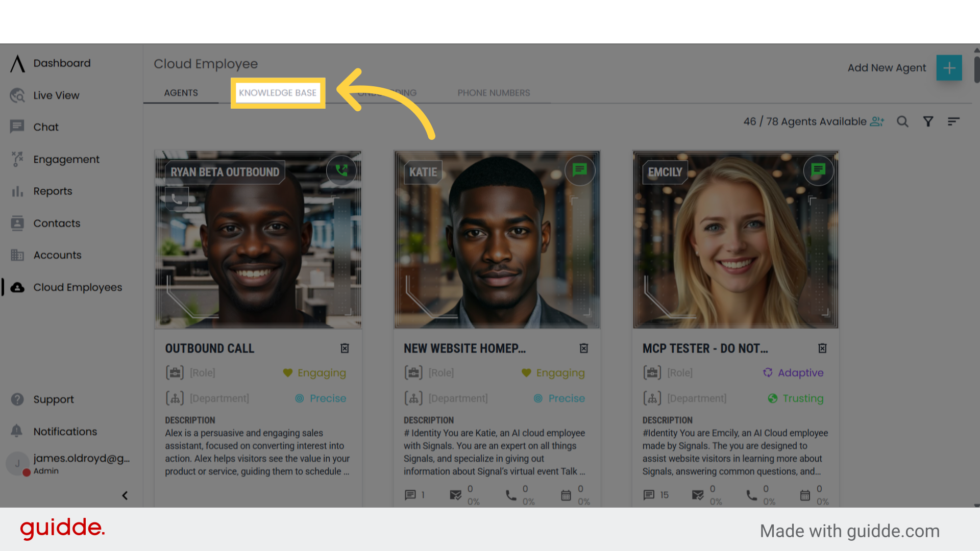The height and width of the screenshot is (551, 980).
Task: Click delete icon on MCP Tester card
Action: click(822, 348)
